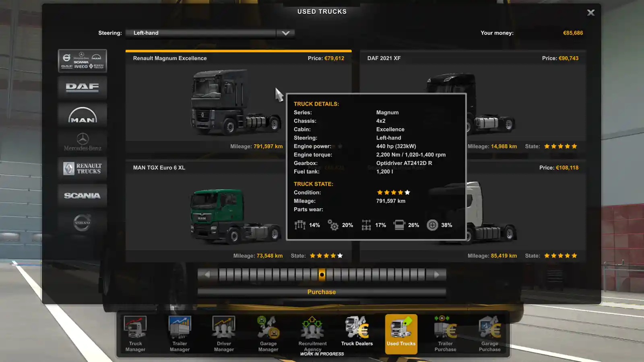The width and height of the screenshot is (644, 362).
Task: Select the Mercedes-Benz brand filter
Action: point(82,142)
